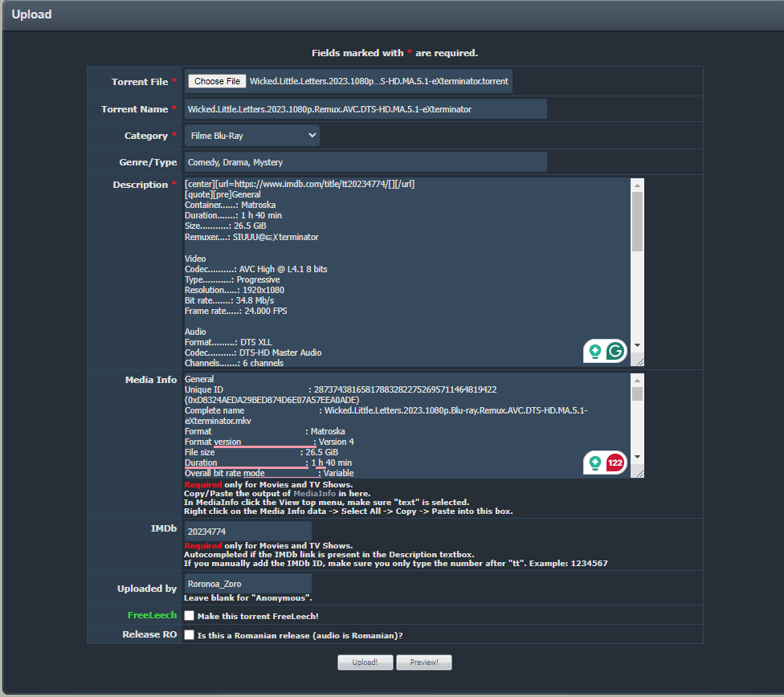Check the Romanian release checkbox
784x697 pixels.
click(189, 635)
